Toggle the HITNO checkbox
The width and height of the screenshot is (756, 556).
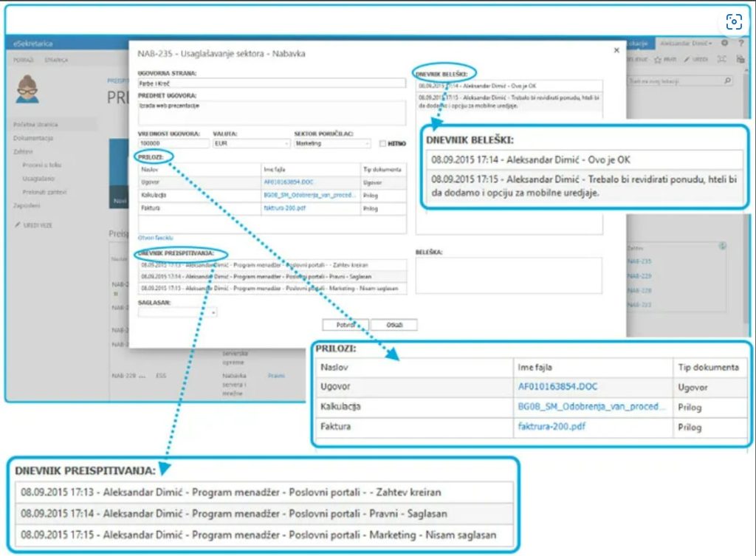coord(382,143)
